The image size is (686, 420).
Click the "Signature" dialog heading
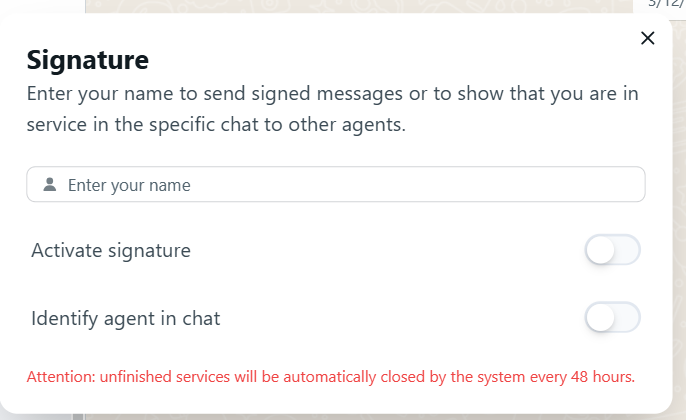click(x=88, y=60)
